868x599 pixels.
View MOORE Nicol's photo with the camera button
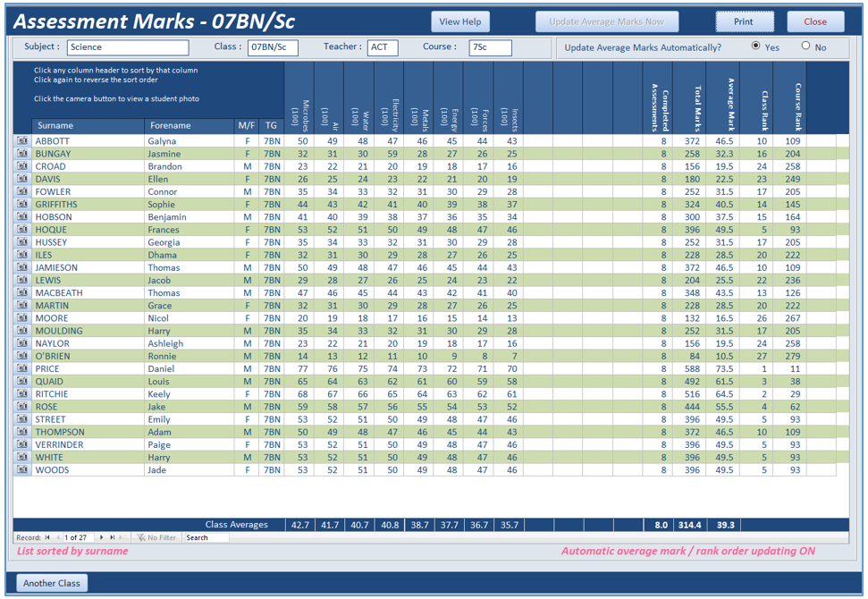22,317
